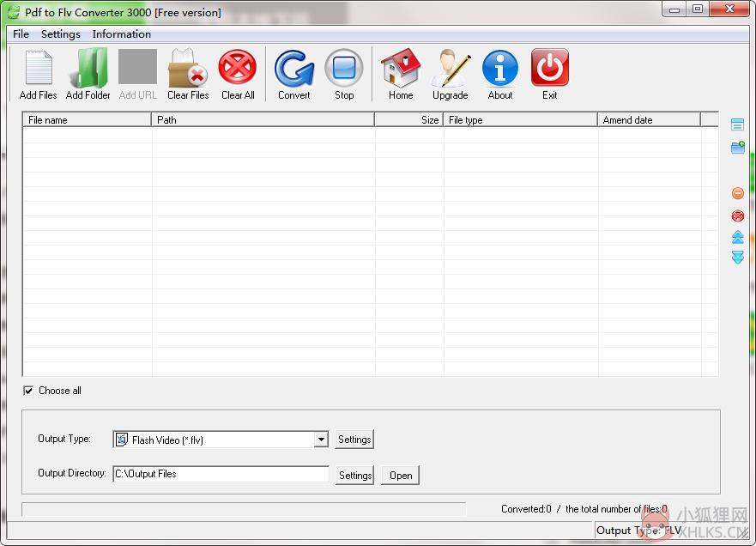Click the orange minus remove icon
This screenshot has width=756, height=546.
[738, 193]
